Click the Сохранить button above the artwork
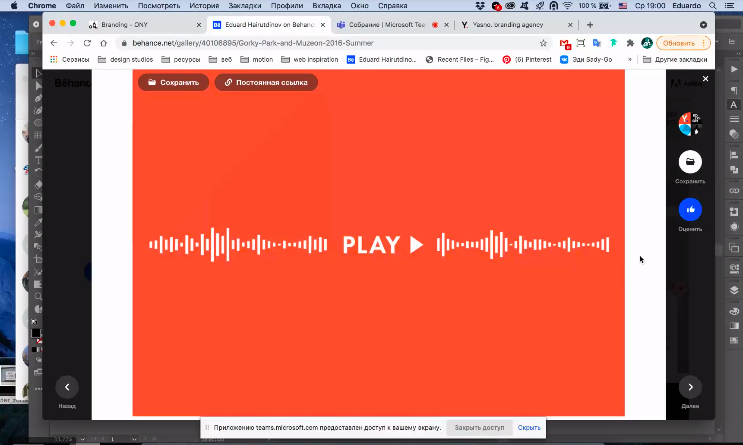Viewport: 743px width, 445px height. (173, 82)
